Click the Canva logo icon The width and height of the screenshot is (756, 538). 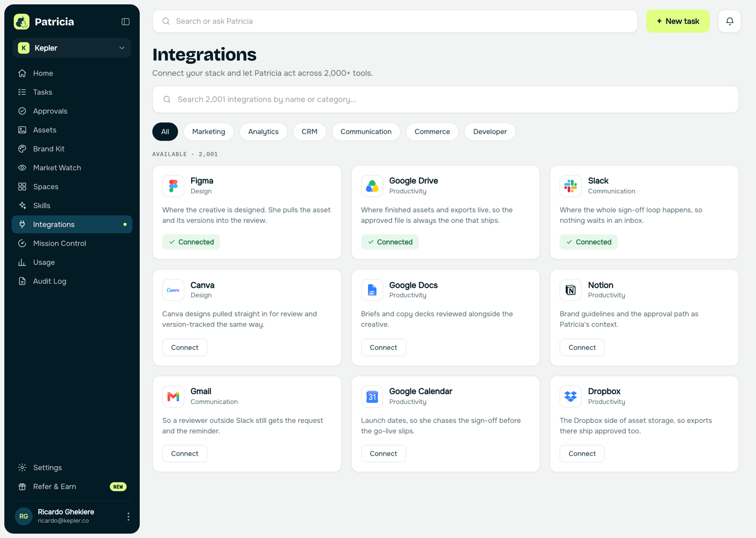click(173, 290)
